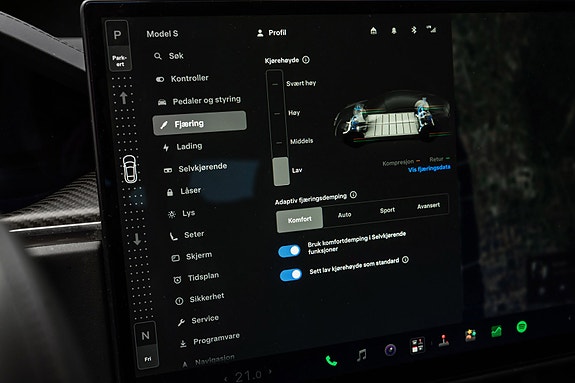Open Seter settings
Image resolution: width=575 pixels, height=383 pixels.
click(187, 235)
